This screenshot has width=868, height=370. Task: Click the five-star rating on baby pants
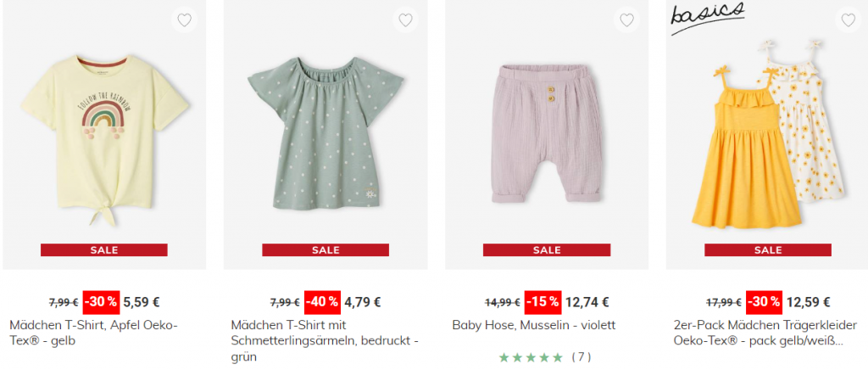point(531,357)
